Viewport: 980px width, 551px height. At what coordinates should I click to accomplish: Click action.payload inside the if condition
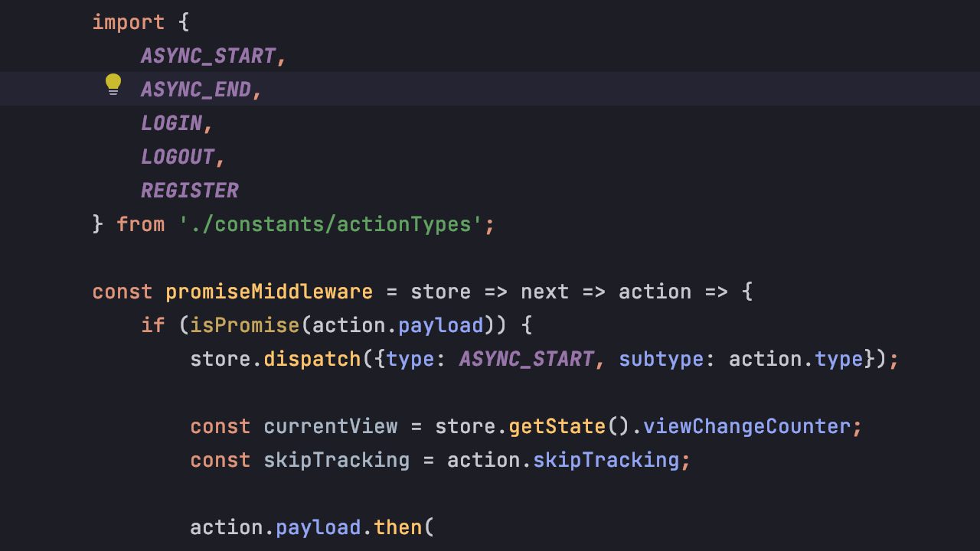[x=398, y=325]
